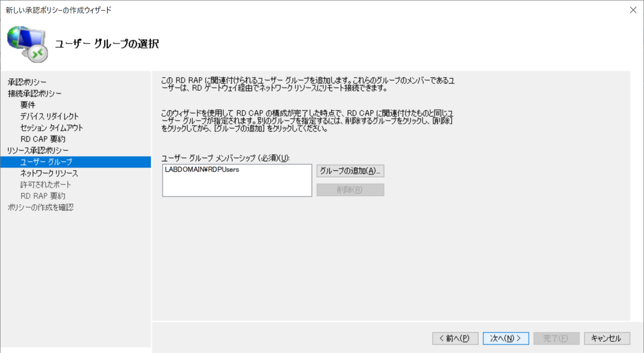
Task: Click the disabled 削除(R) button
Action: pos(350,190)
